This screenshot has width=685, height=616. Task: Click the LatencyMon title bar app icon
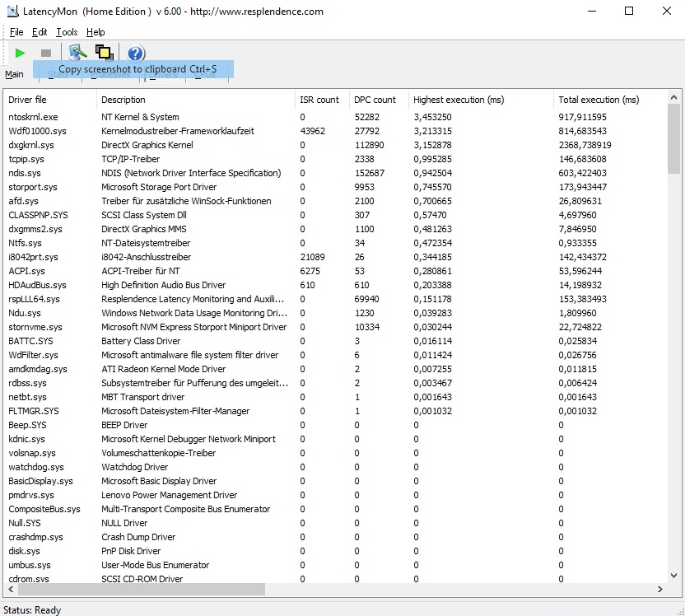pyautogui.click(x=12, y=11)
